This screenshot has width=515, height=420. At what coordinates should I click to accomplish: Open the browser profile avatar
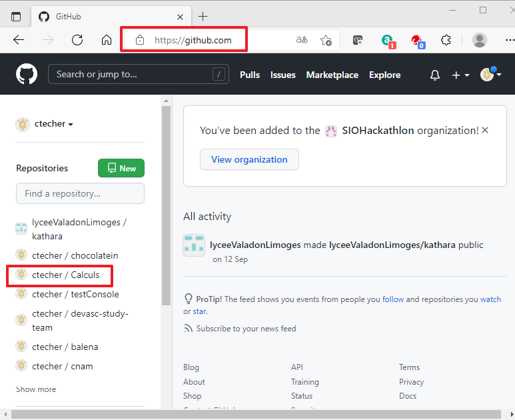[x=479, y=40]
